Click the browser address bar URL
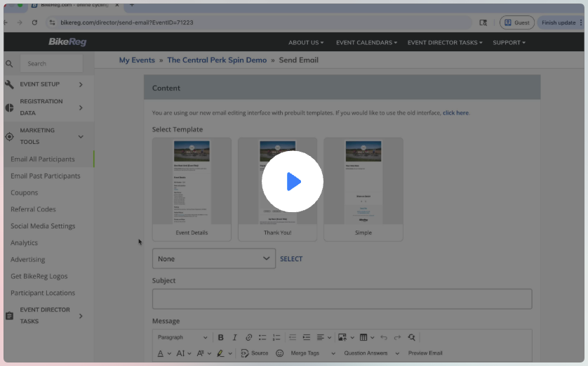 tap(127, 23)
